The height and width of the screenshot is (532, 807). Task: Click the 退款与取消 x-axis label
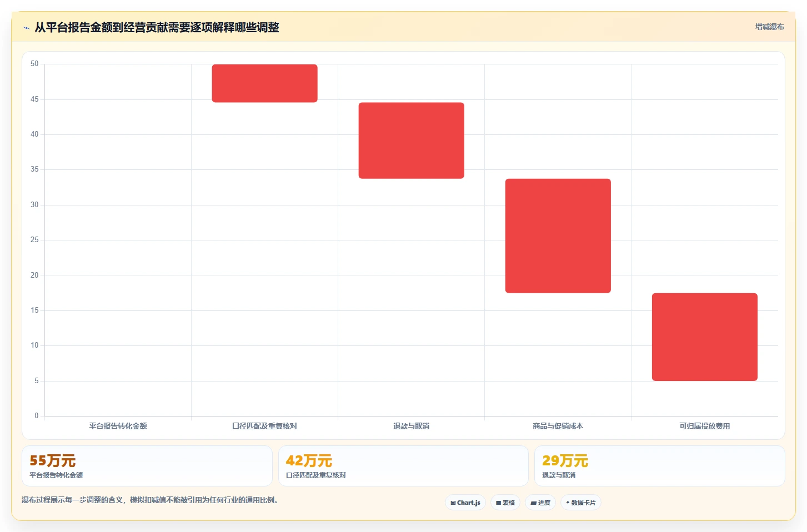(x=411, y=426)
